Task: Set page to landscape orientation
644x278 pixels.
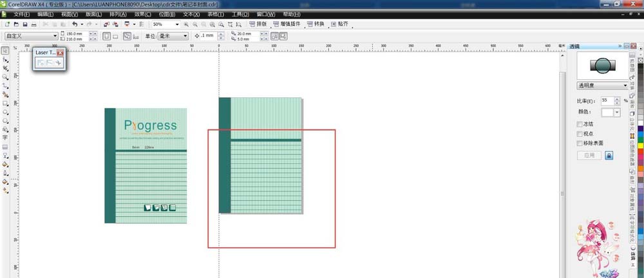Action: [115, 36]
